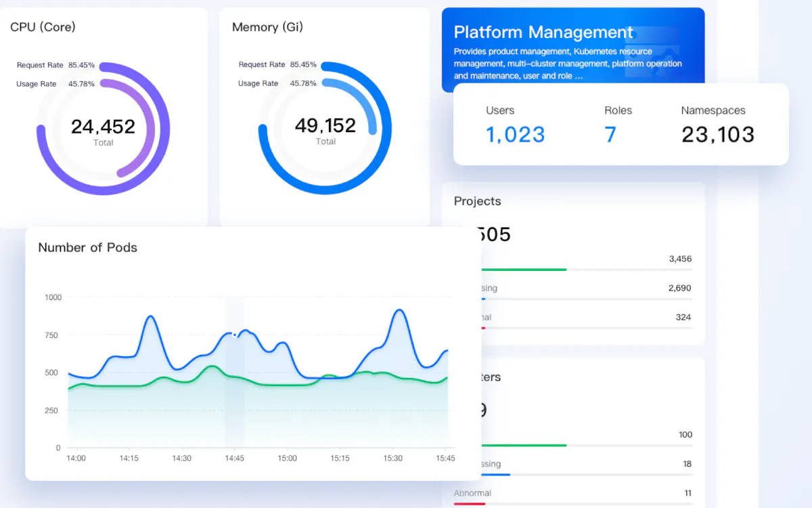Click the Platform Management banner title
The height and width of the screenshot is (508, 812).
(543, 33)
